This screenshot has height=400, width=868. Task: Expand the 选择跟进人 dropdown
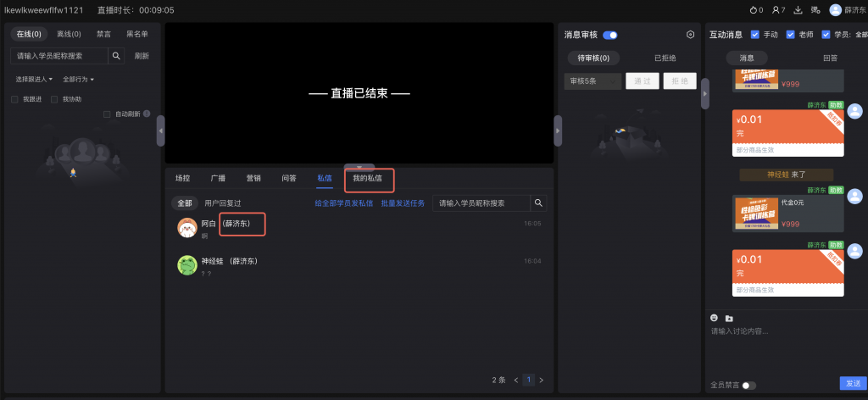[34, 79]
